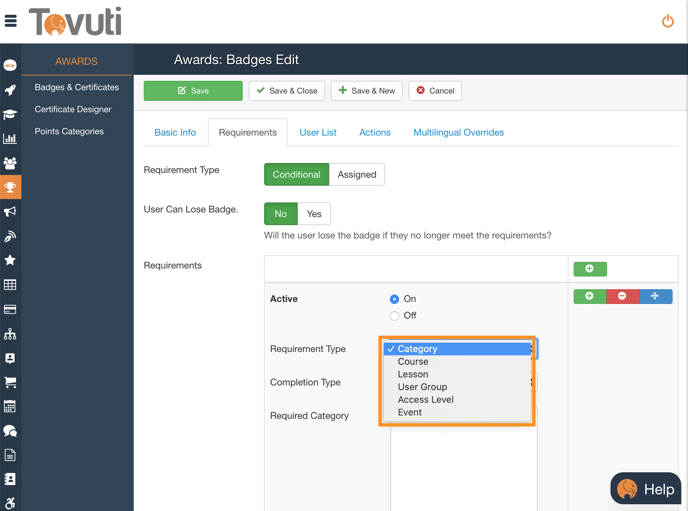Open the hamburger menu icon
The height and width of the screenshot is (511, 688).
pos(11,21)
